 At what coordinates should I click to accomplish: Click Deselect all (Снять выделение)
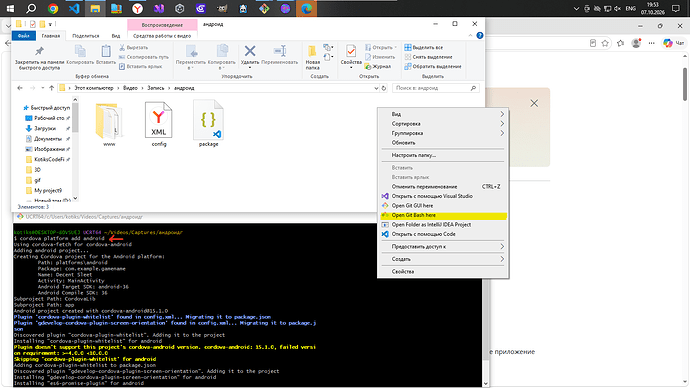click(x=429, y=57)
